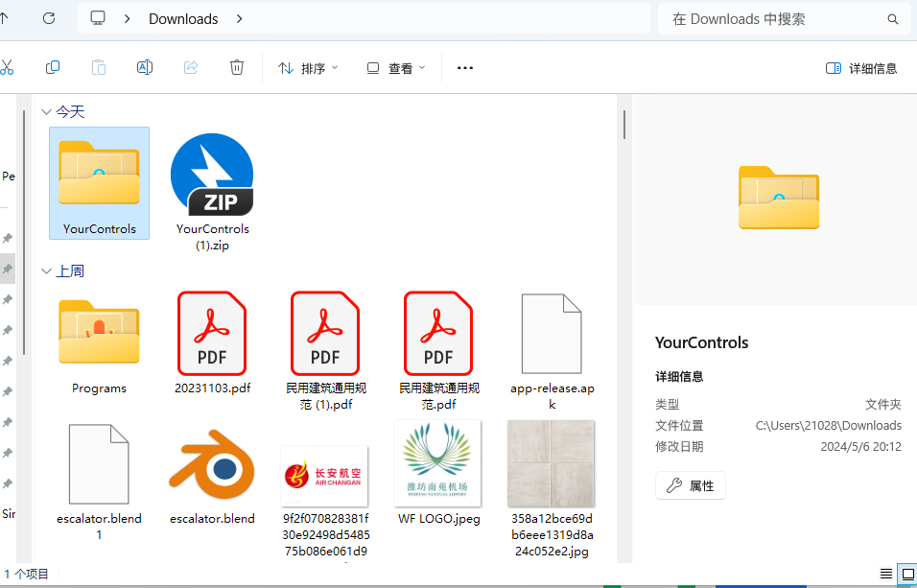Collapse the 今天 group

point(46,112)
